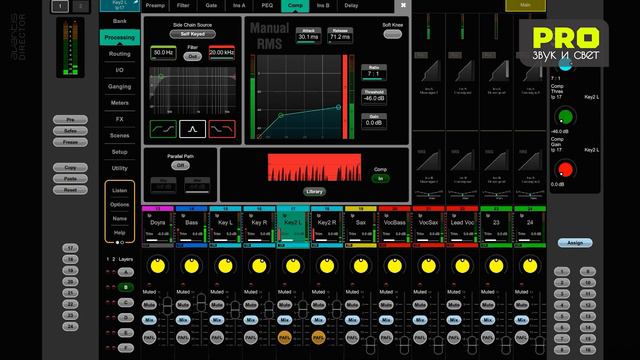Switch to the PEQ tab
The image size is (640, 360).
(267, 5)
